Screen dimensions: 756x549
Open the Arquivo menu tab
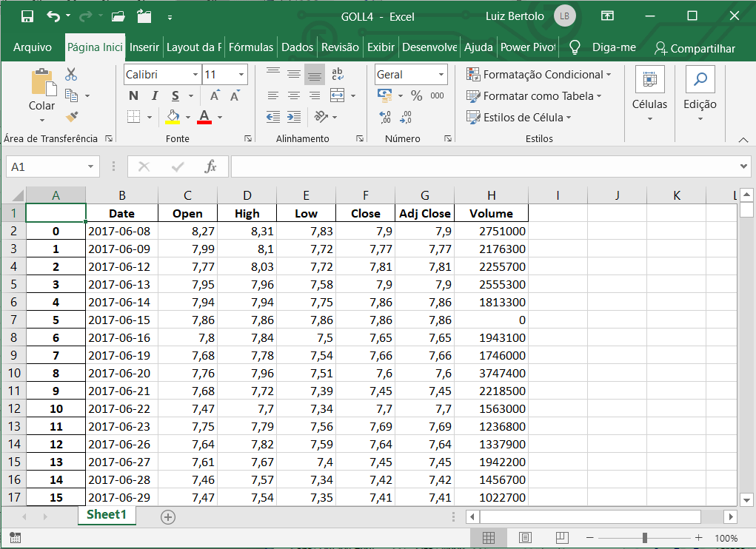click(33, 47)
